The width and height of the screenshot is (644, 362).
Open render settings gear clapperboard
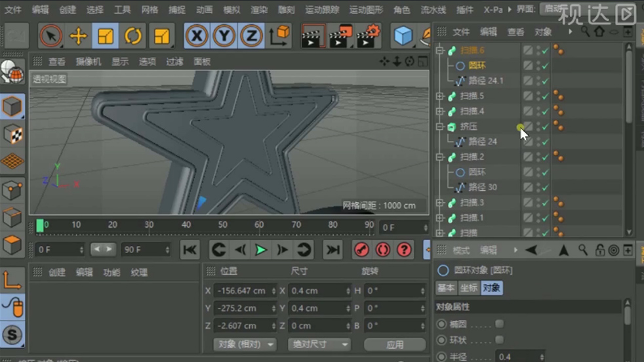click(x=368, y=36)
